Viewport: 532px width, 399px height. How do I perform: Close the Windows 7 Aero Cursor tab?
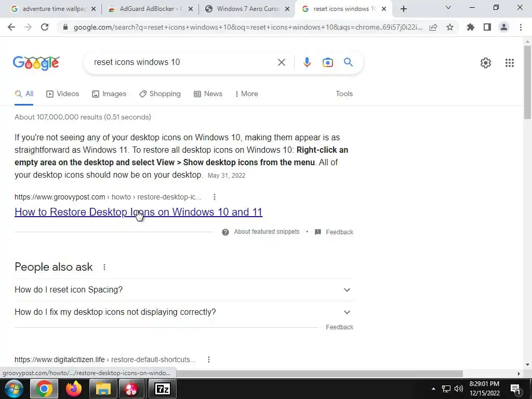click(287, 9)
